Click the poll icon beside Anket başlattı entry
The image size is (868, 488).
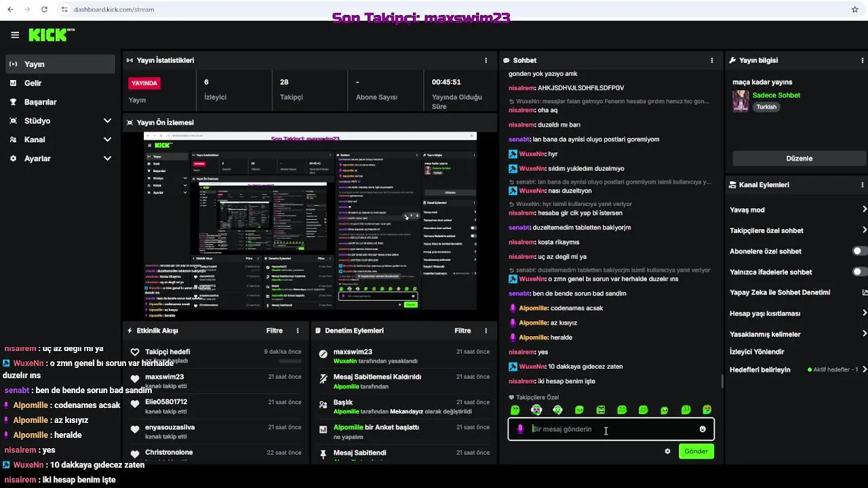[323, 428]
